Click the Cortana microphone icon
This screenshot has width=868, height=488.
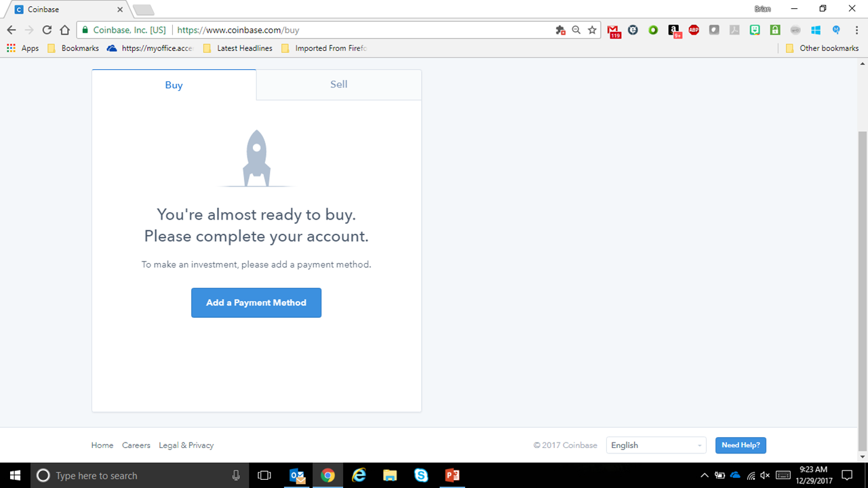point(236,475)
